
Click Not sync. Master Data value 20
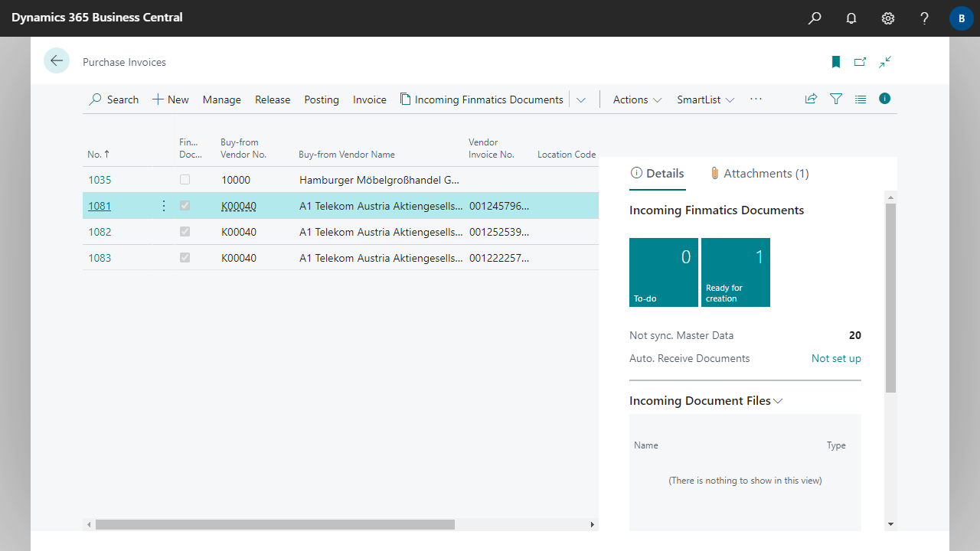(855, 335)
